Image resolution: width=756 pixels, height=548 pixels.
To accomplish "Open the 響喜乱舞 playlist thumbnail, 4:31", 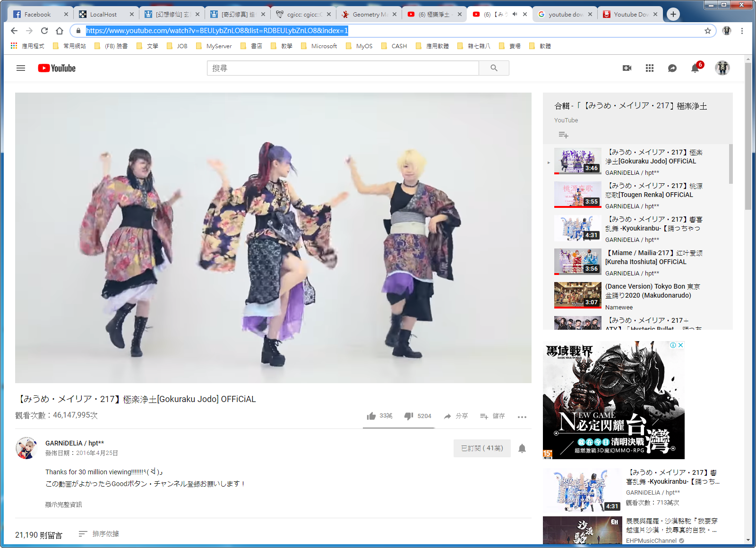I will point(578,228).
